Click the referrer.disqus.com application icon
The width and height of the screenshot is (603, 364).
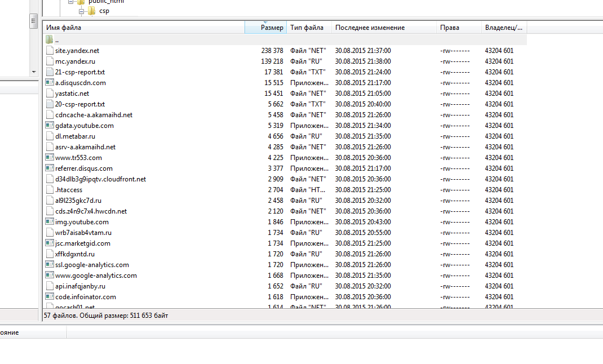49,168
